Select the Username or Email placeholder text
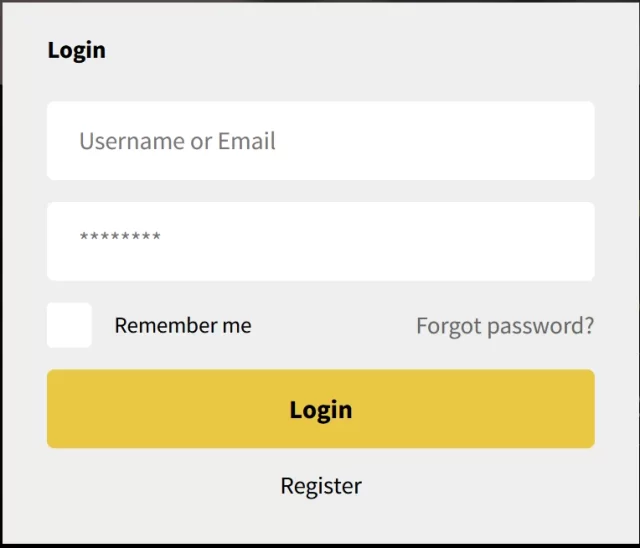The width and height of the screenshot is (640, 548). 177,141
